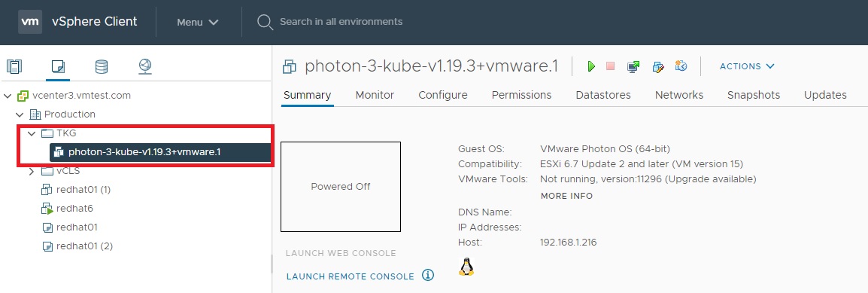868x293 pixels.
Task: Switch to the Storage view icon
Action: pos(102,67)
